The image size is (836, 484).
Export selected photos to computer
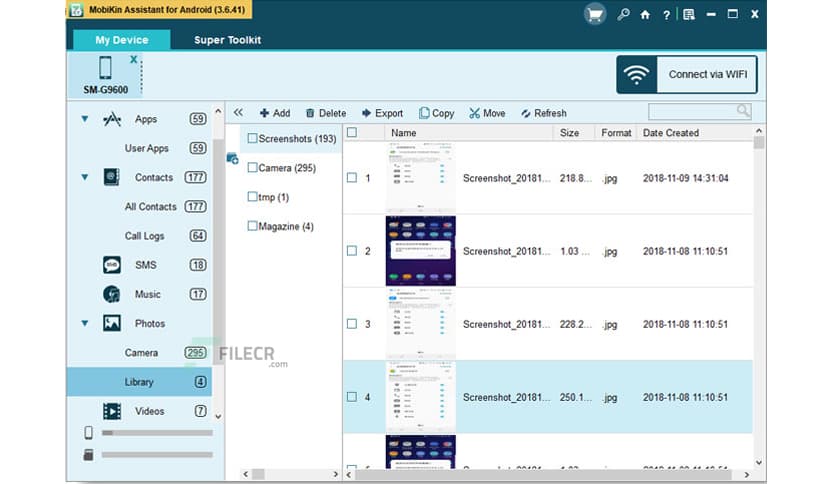[382, 113]
